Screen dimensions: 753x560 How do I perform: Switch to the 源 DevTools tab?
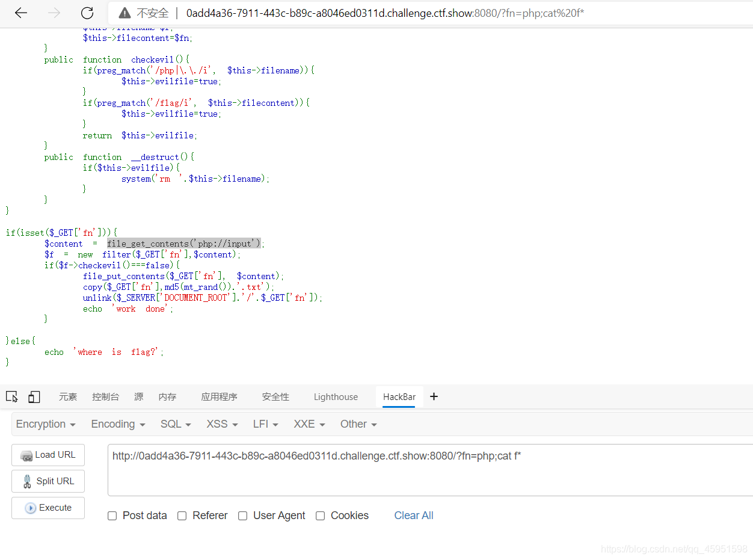(x=139, y=397)
